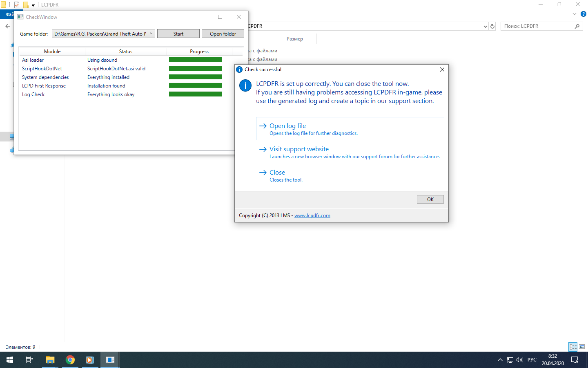This screenshot has width=588, height=368.
Task: Open File Explorer from the taskbar
Action: tap(50, 360)
